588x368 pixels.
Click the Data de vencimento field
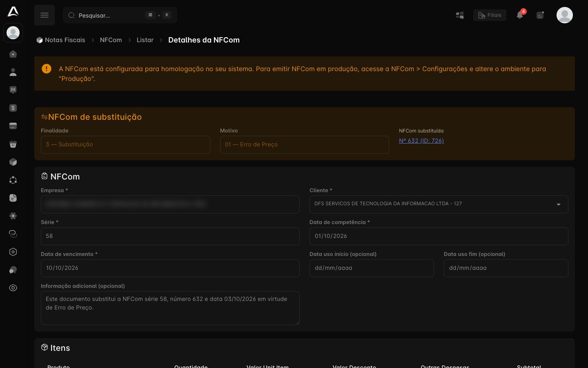(170, 268)
